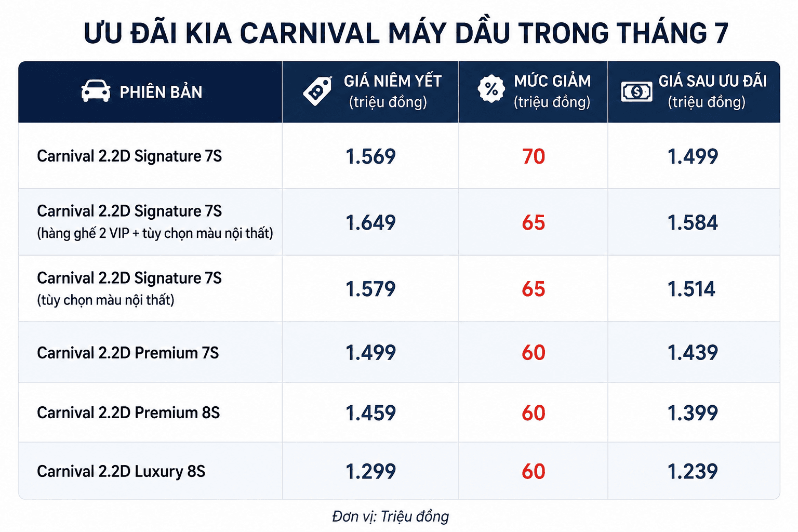Click the footnote Đơn vị: Triệu đồng

point(390,516)
